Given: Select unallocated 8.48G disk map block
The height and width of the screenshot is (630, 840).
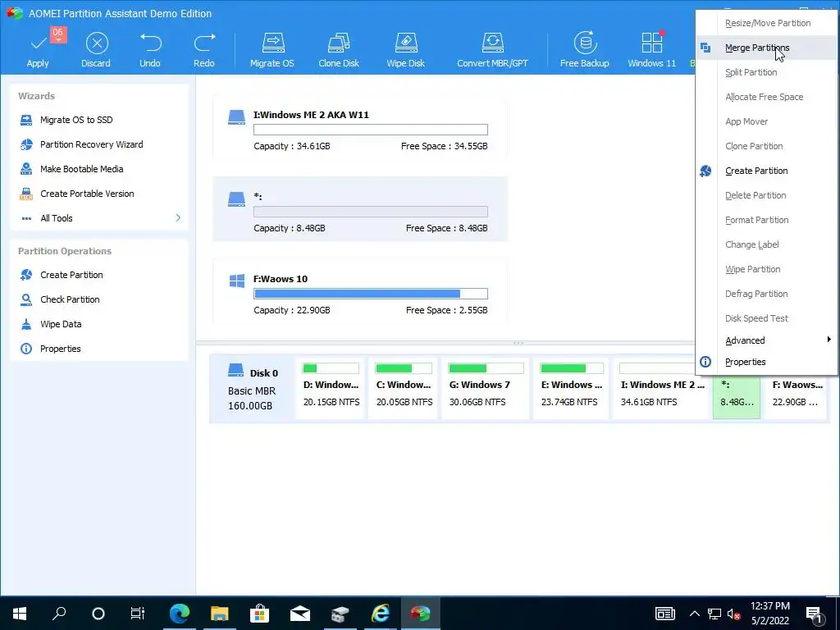Looking at the screenshot, I should [737, 396].
